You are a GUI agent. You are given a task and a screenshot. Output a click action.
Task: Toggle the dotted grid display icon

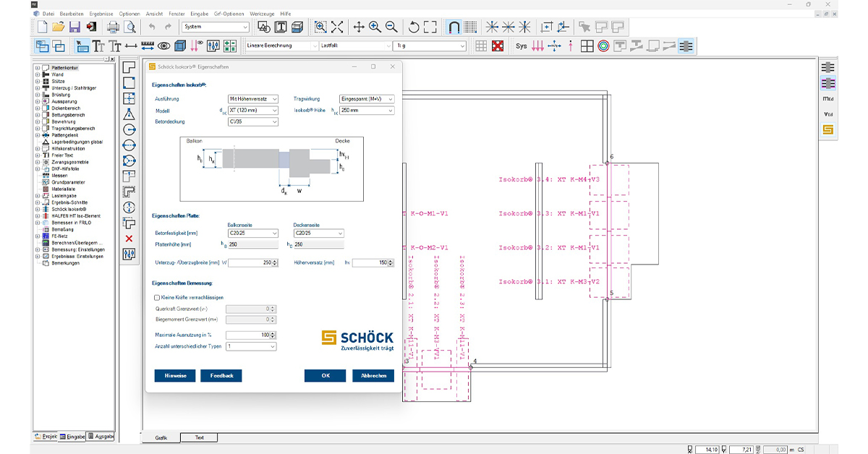(x=470, y=27)
